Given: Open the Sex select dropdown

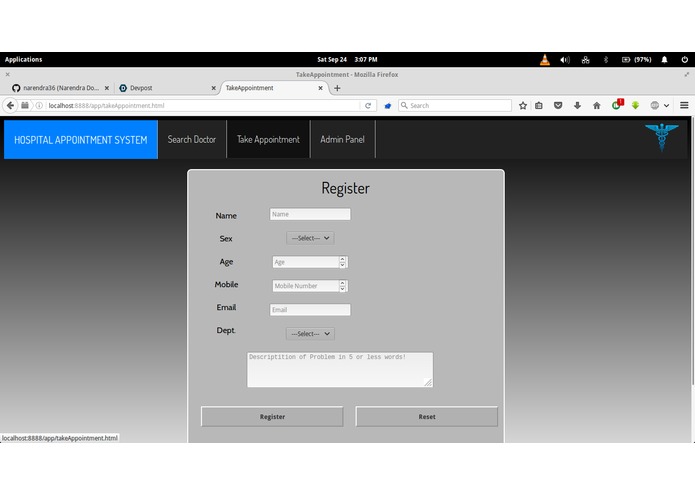Looking at the screenshot, I should pos(310,238).
